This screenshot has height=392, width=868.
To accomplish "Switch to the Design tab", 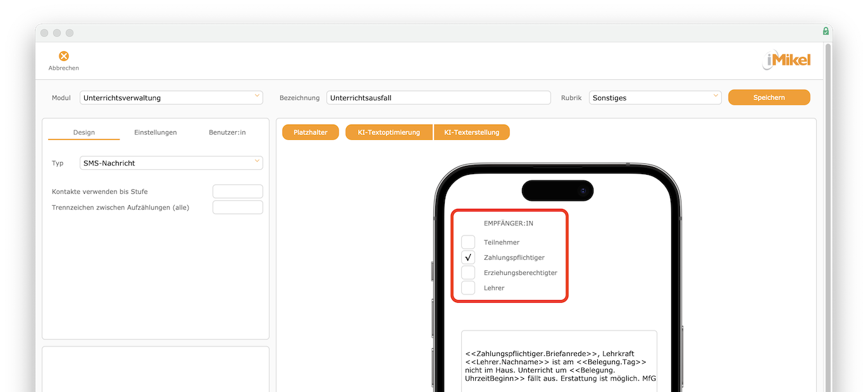I will 84,132.
